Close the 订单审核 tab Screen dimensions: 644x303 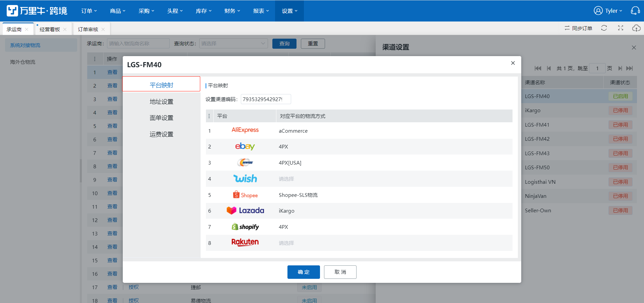point(103,30)
